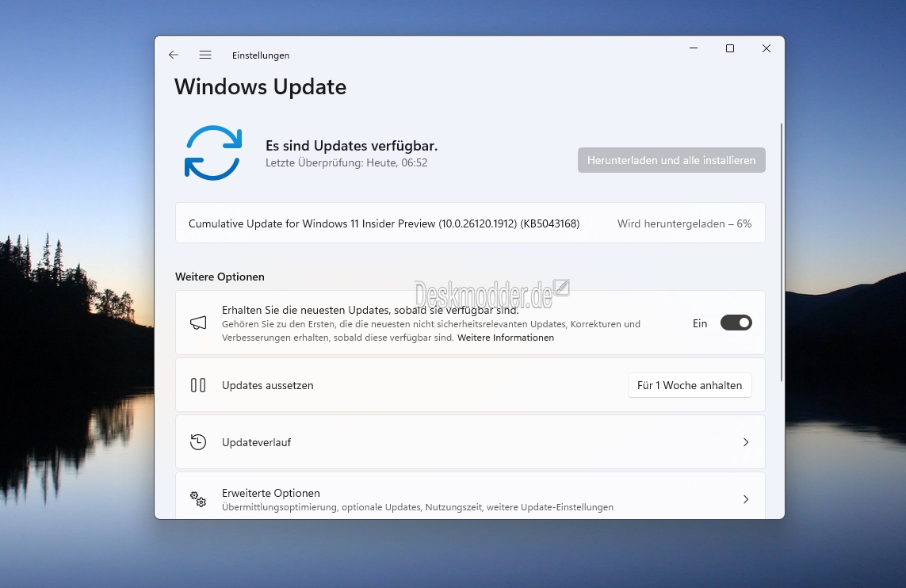Click the Windows Update page heading
Image resolution: width=906 pixels, height=588 pixels.
click(x=261, y=86)
